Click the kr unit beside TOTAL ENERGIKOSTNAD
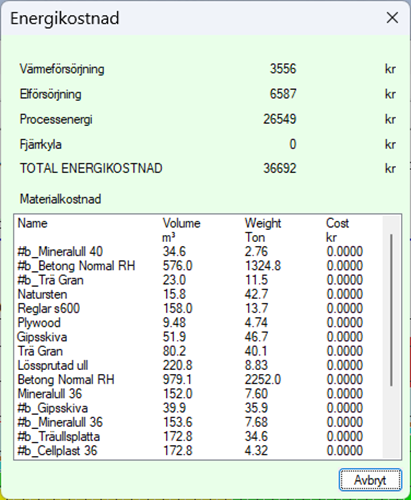The height and width of the screenshot is (500, 411). click(x=390, y=168)
